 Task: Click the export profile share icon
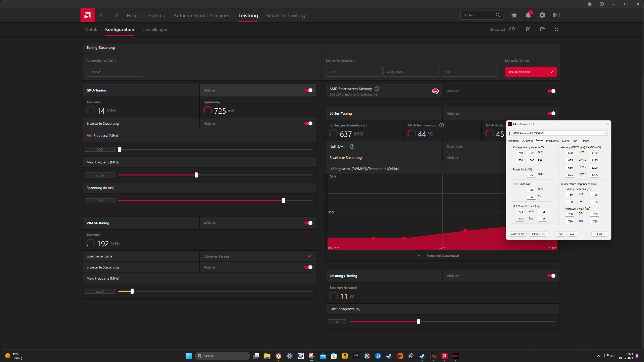click(x=542, y=29)
